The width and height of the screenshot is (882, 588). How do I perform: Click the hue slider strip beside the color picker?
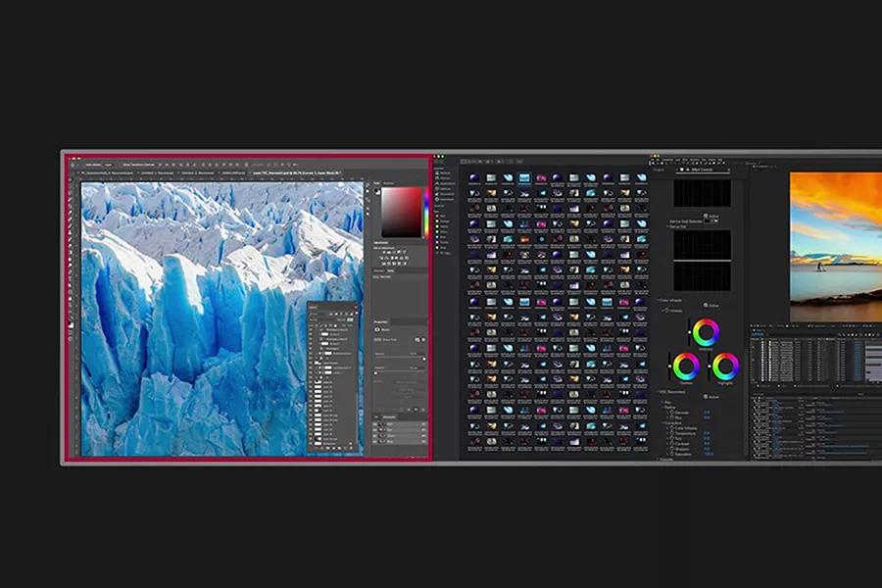tap(426, 212)
